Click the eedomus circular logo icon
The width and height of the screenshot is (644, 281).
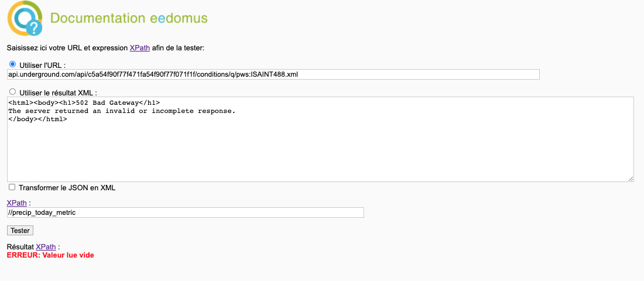pyautogui.click(x=25, y=18)
